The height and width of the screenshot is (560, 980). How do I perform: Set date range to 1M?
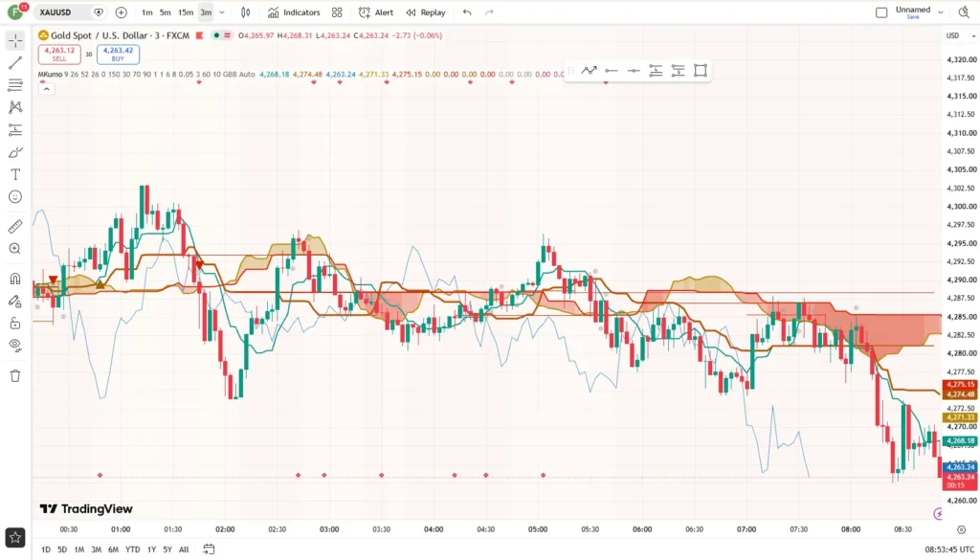coord(78,549)
